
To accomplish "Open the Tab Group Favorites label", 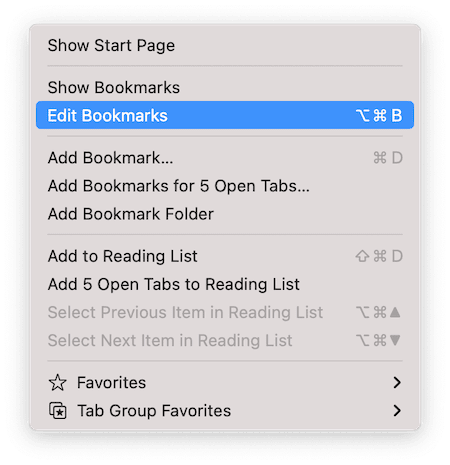I will click(154, 411).
